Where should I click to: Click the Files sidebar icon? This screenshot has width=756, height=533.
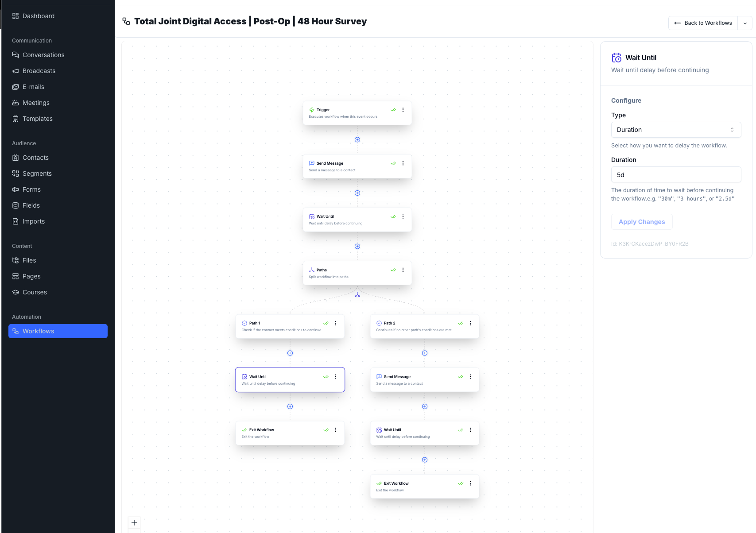tap(16, 260)
